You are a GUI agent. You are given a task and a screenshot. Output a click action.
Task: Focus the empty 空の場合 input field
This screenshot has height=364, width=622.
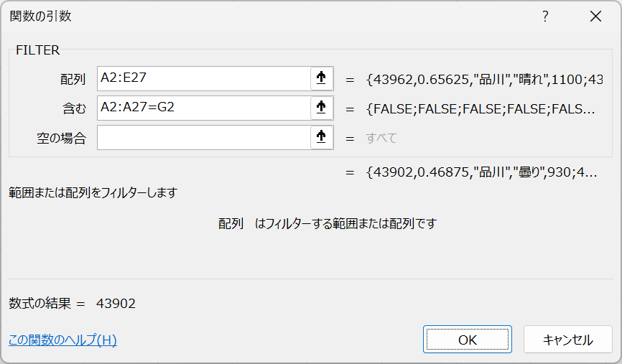(x=203, y=138)
